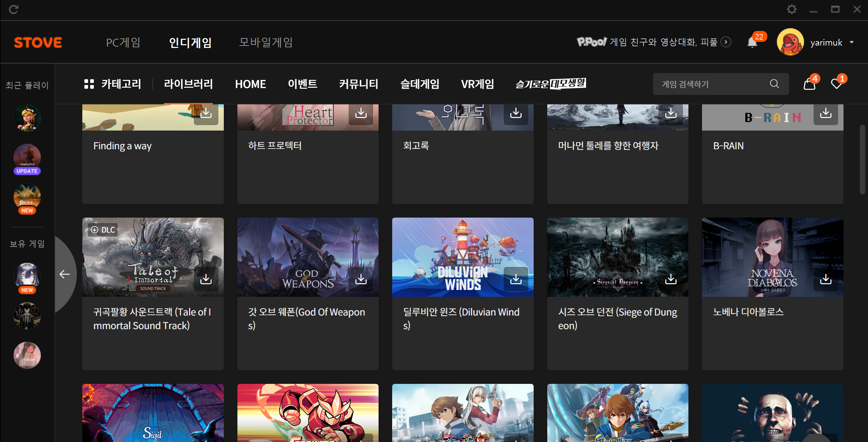This screenshot has width=868, height=442.
Task: Click 딜루비안 윈즈 (Diluvian Winds) title
Action: (x=461, y=319)
